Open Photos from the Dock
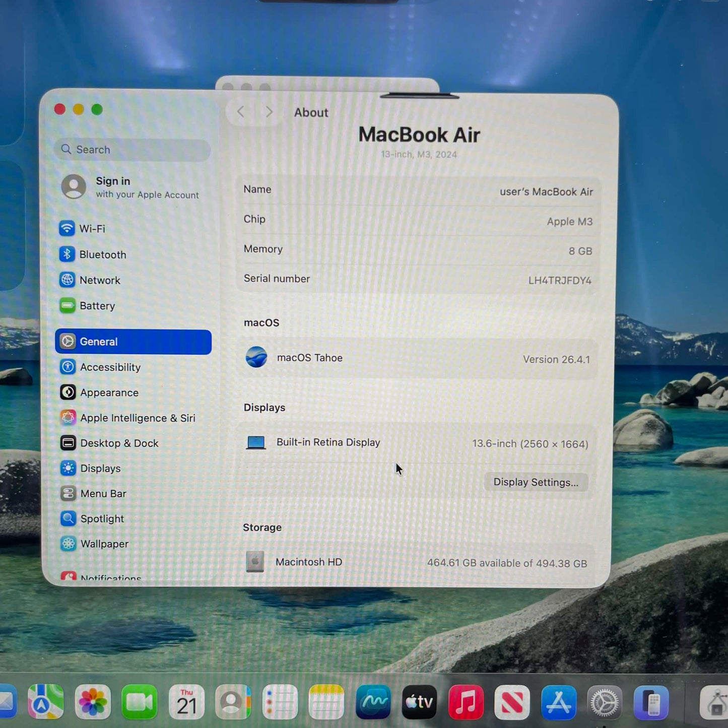The width and height of the screenshot is (728, 728). click(x=93, y=701)
